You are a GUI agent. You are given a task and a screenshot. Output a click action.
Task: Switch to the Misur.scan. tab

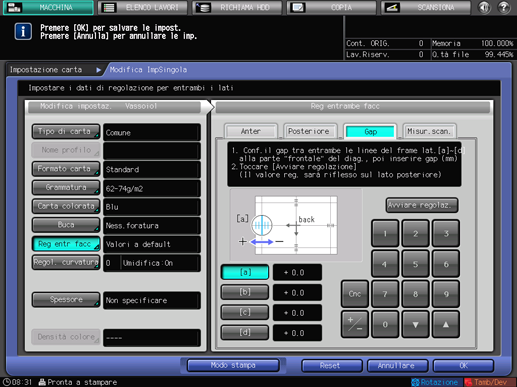(x=429, y=131)
